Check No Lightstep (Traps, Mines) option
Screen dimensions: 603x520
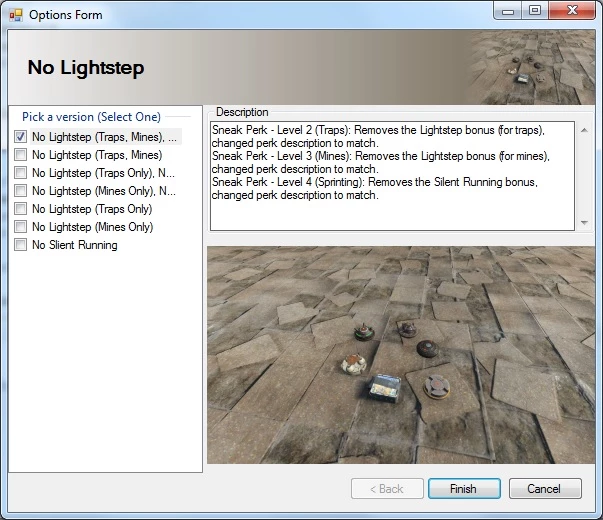coord(20,155)
